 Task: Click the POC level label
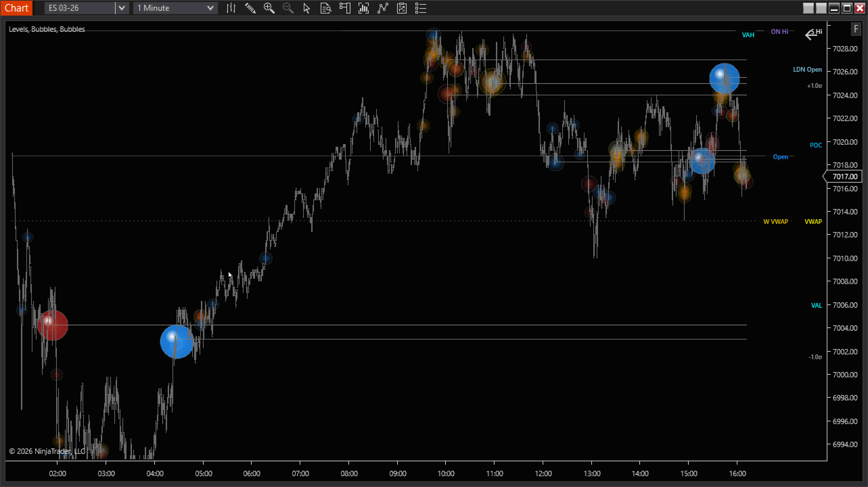pyautogui.click(x=816, y=145)
